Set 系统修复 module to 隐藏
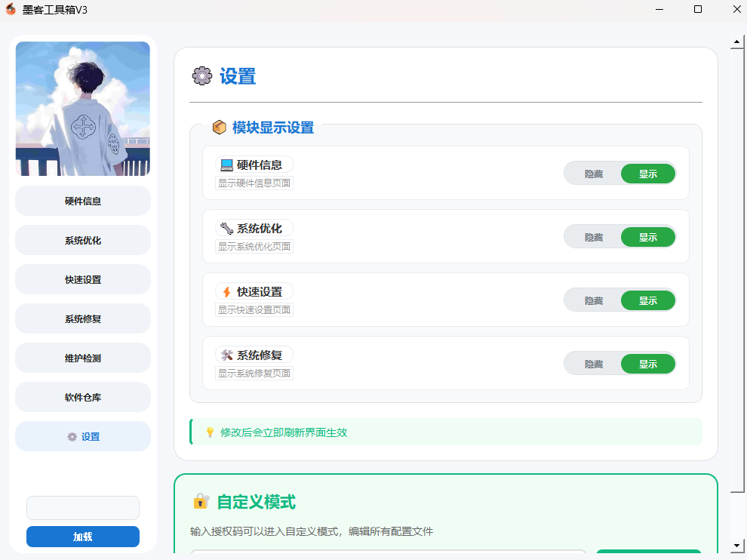Viewport: 747px width, 560px height. (x=594, y=364)
